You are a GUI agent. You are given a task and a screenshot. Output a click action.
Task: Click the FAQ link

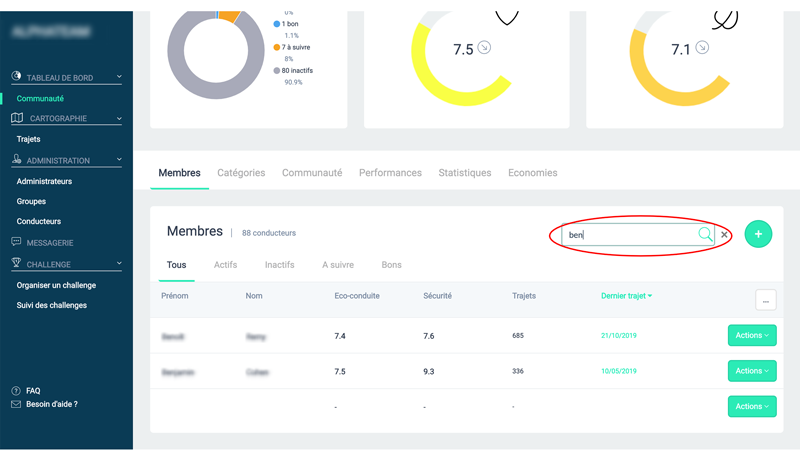[x=33, y=391]
